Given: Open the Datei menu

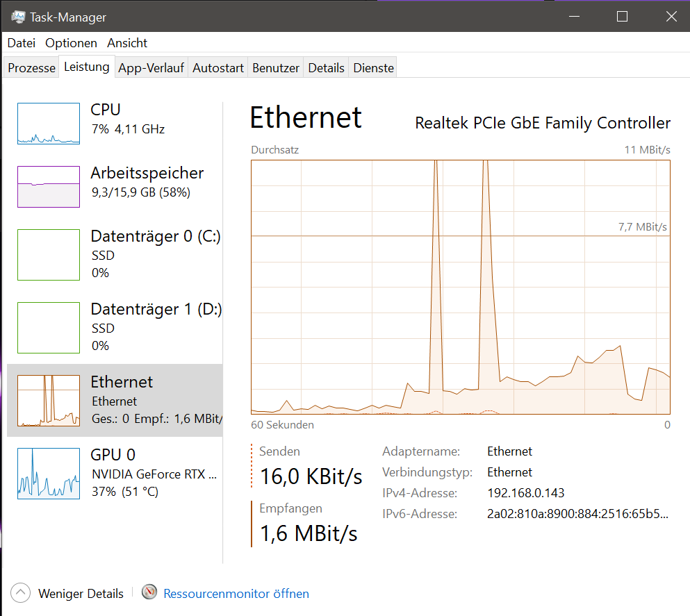Looking at the screenshot, I should point(21,43).
